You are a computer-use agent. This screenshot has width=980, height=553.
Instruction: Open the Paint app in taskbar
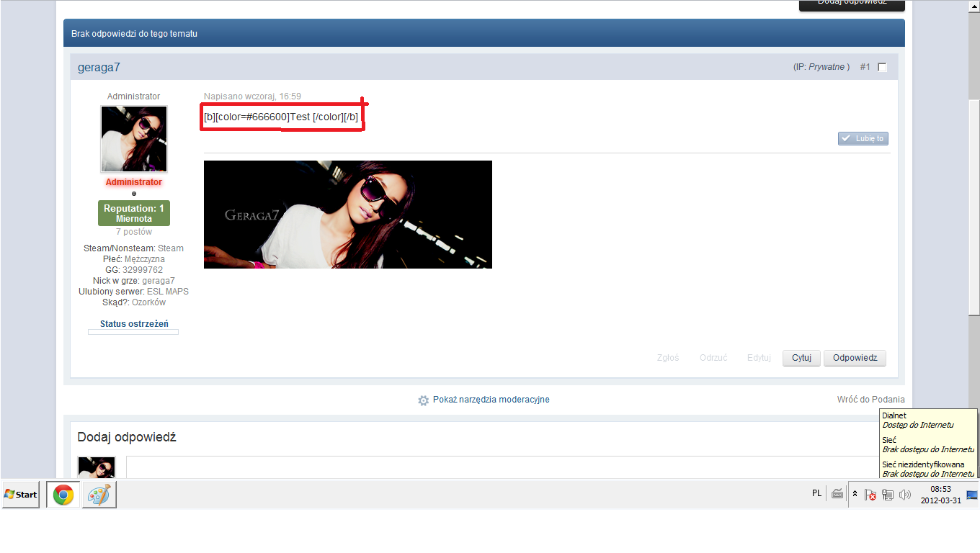tap(99, 495)
